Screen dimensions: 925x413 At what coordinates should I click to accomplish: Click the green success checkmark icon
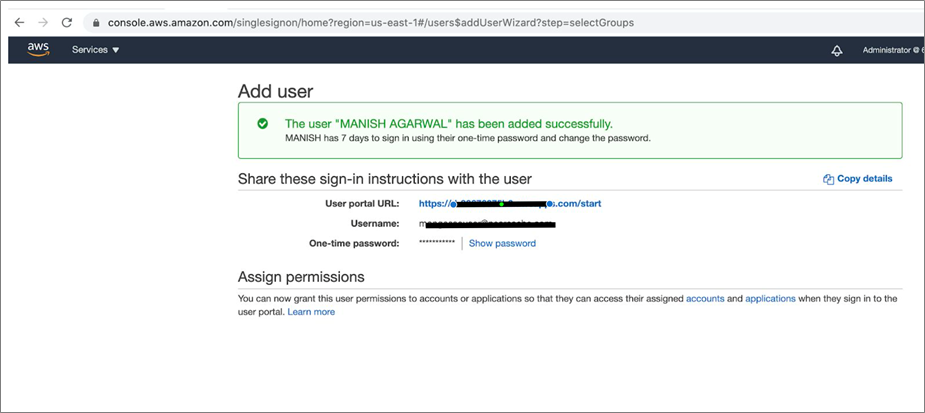pos(263,123)
